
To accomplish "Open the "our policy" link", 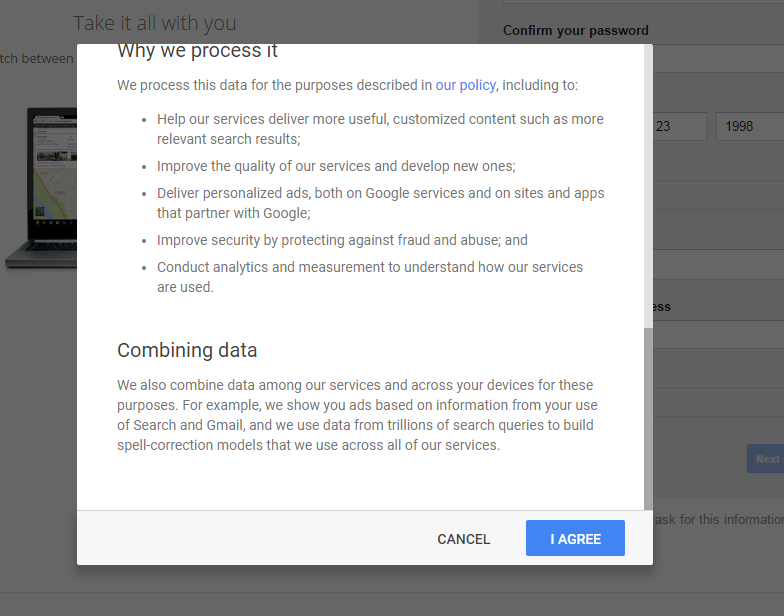I will (x=465, y=85).
